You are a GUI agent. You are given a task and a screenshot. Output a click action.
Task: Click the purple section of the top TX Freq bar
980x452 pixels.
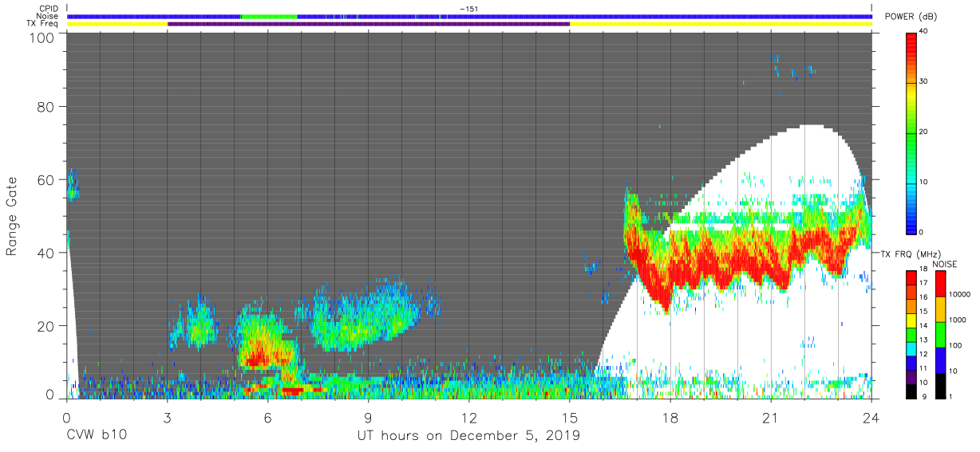pyautogui.click(x=369, y=24)
